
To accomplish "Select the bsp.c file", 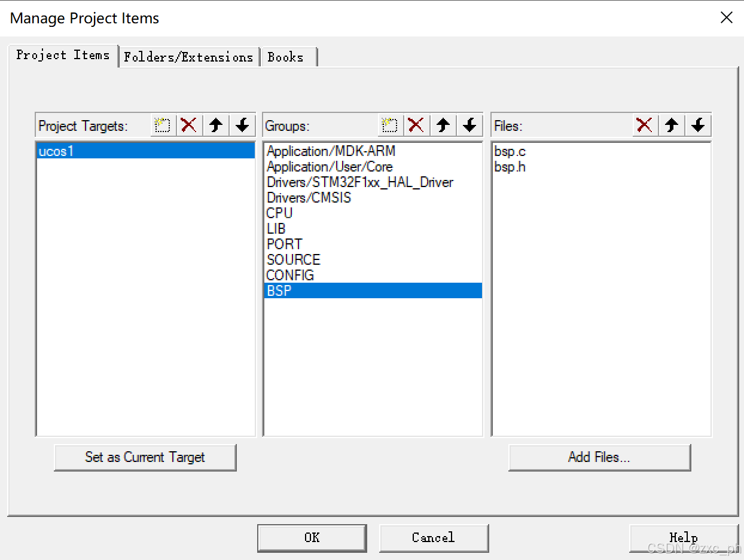I will [601, 151].
